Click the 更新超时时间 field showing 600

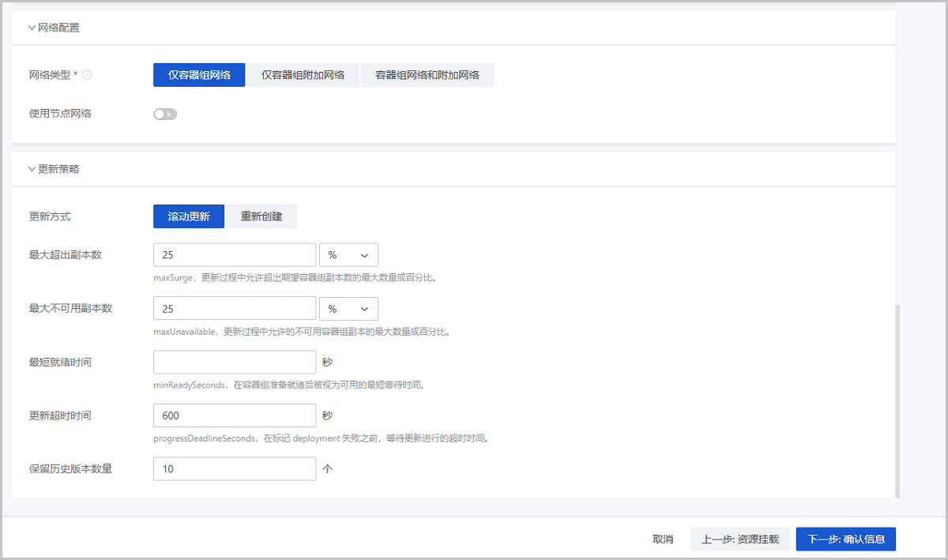(235, 415)
